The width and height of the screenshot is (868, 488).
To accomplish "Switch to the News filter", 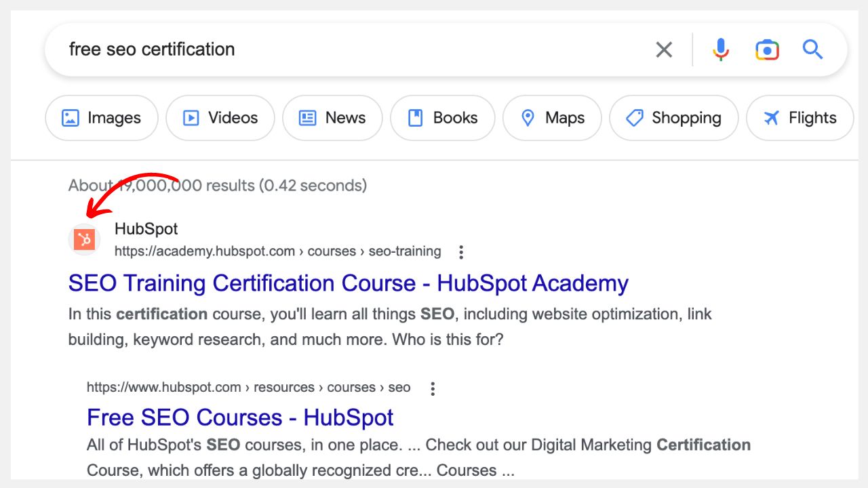I will (x=332, y=118).
